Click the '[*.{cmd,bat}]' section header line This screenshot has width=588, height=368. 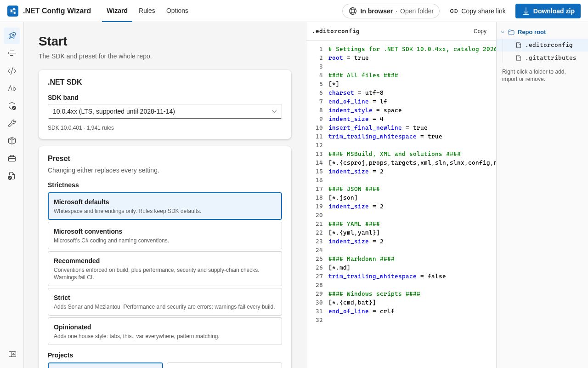(x=352, y=303)
